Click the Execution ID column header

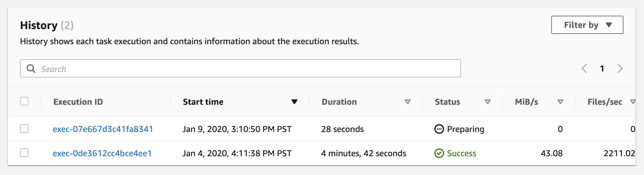(78, 102)
